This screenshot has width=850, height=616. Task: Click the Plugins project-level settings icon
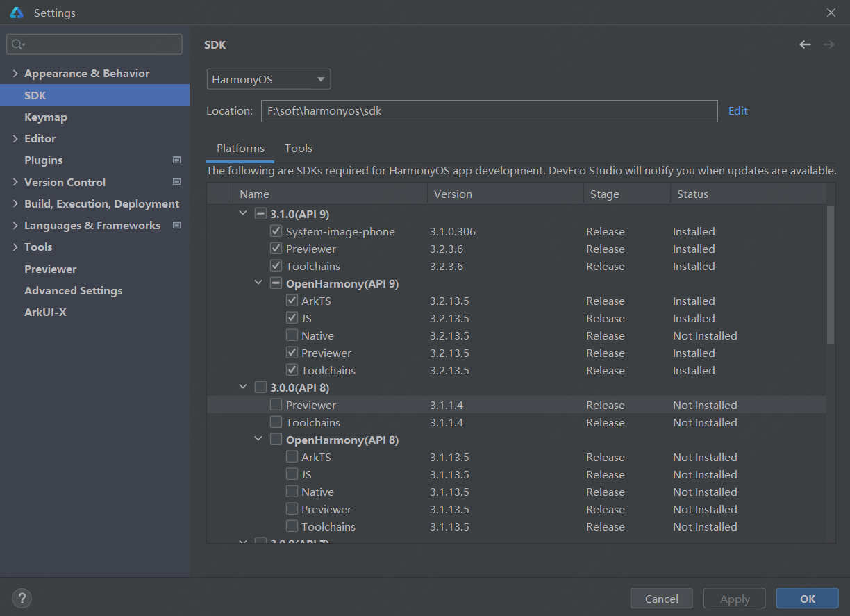click(x=176, y=160)
